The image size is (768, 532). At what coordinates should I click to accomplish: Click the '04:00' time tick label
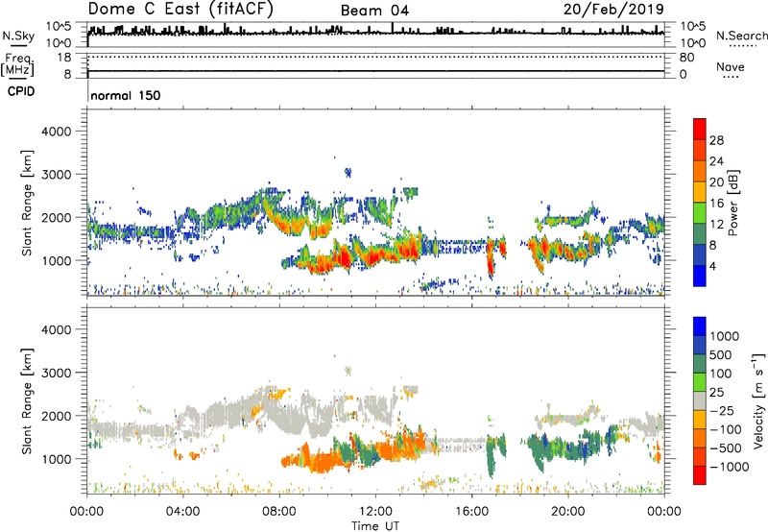(182, 512)
